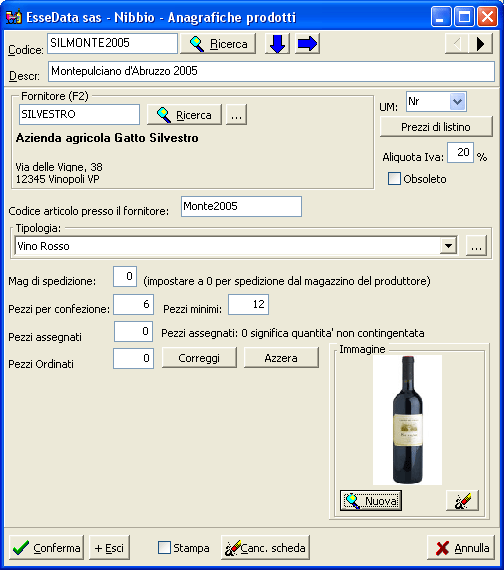Click Nuova to load new image

pos(371,501)
